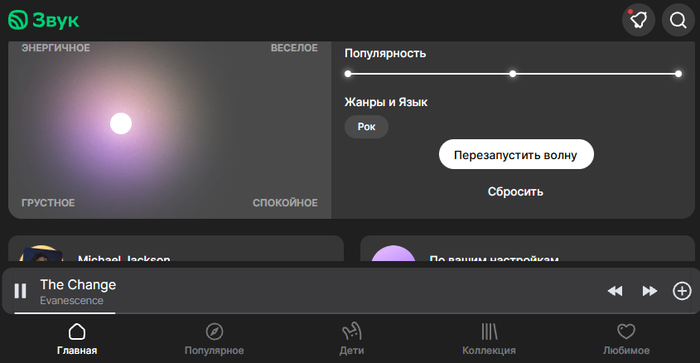Add current track with plus icon

tap(682, 291)
